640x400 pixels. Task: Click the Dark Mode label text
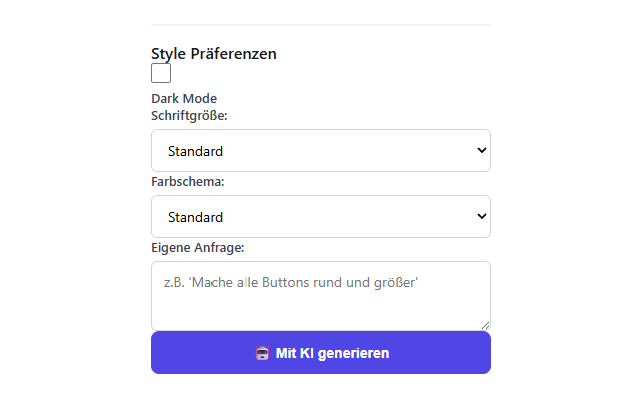(184, 98)
